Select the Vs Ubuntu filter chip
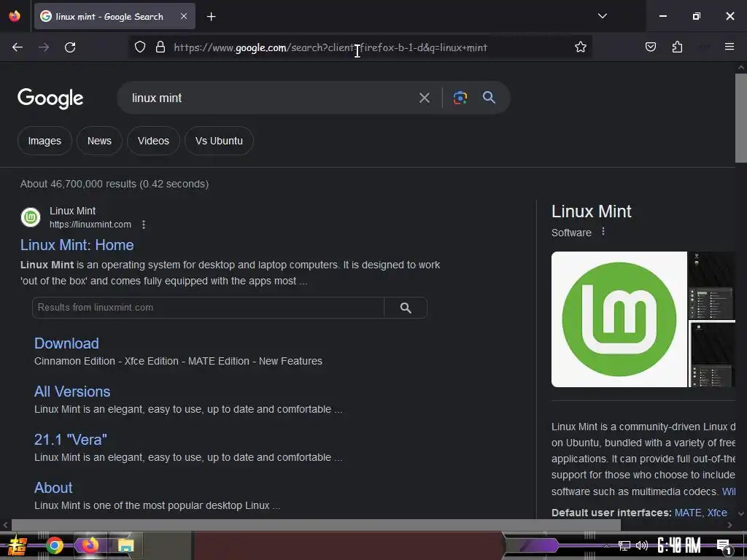Screen dimensions: 747x560 pyautogui.click(x=219, y=141)
